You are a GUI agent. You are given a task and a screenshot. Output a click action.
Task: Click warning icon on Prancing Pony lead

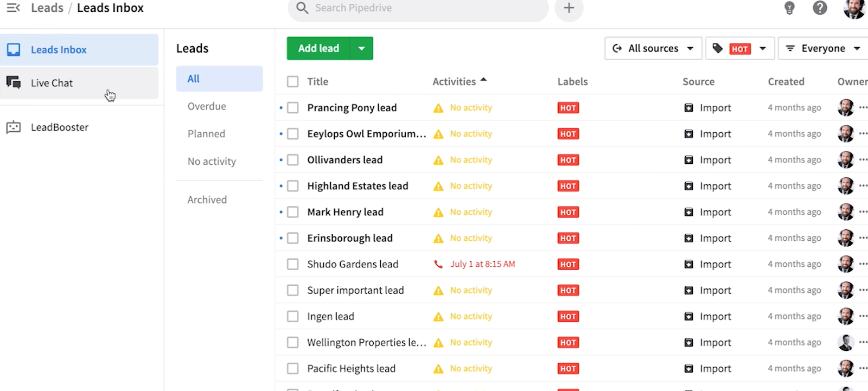(x=438, y=108)
